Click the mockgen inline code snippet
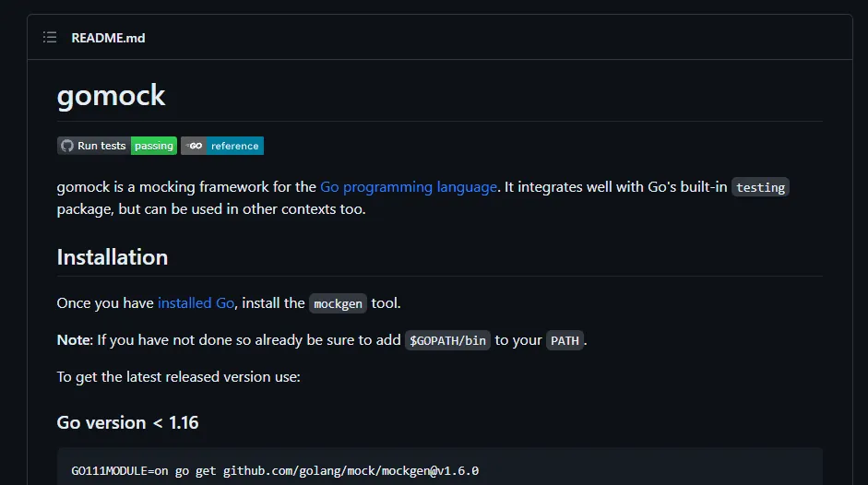Viewport: 868px width, 485px height. tap(338, 303)
